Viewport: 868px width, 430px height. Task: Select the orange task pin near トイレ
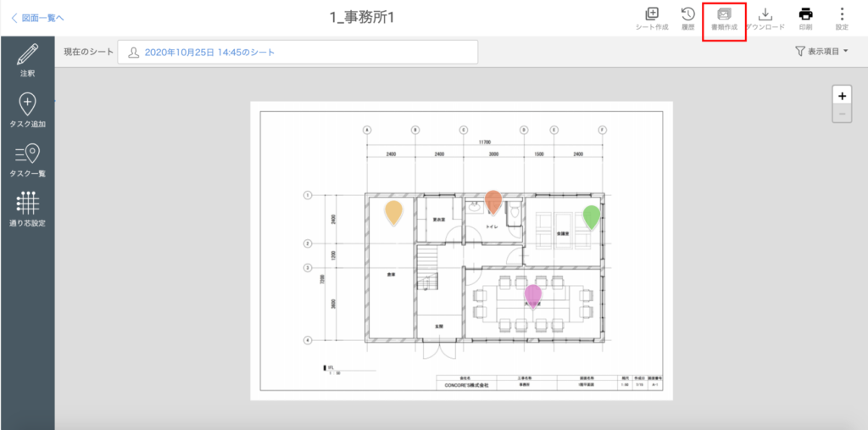(x=492, y=202)
